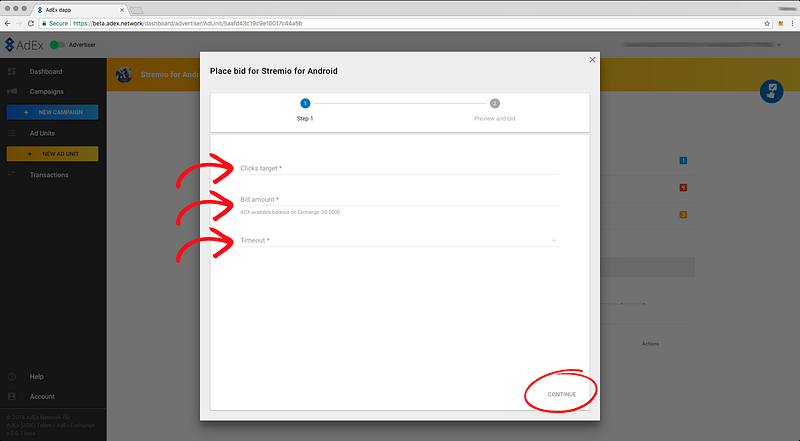Click the AdEx logo

point(24,45)
